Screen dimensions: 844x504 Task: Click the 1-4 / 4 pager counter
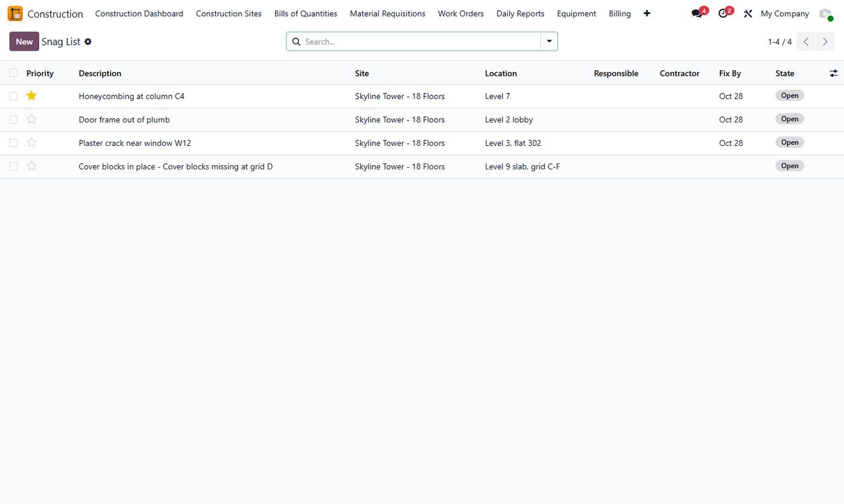[779, 42]
